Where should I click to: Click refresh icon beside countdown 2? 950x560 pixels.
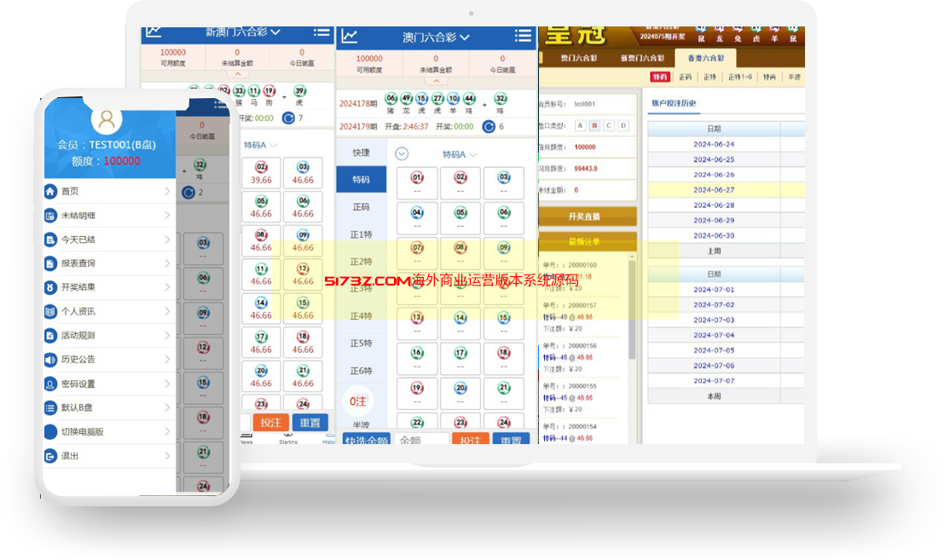click(188, 193)
